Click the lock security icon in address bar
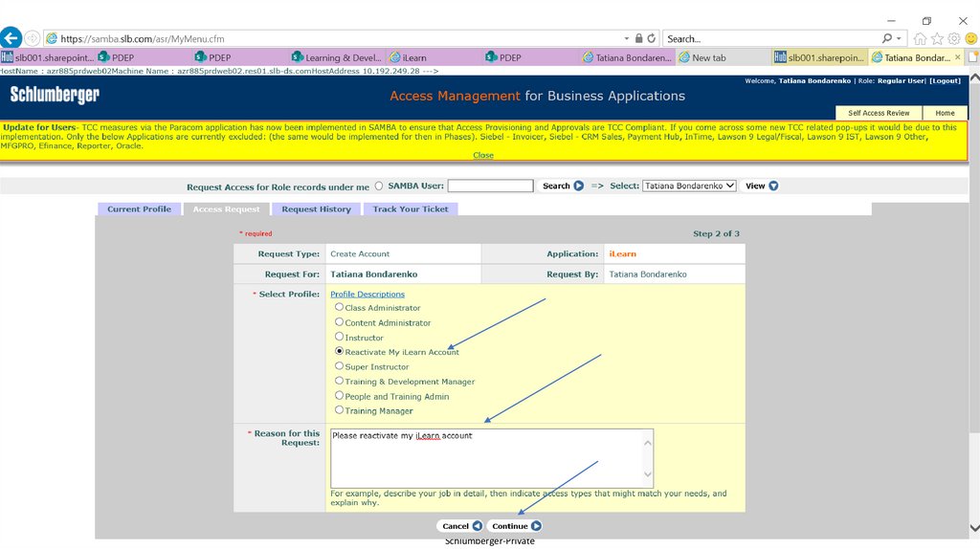 tap(638, 38)
